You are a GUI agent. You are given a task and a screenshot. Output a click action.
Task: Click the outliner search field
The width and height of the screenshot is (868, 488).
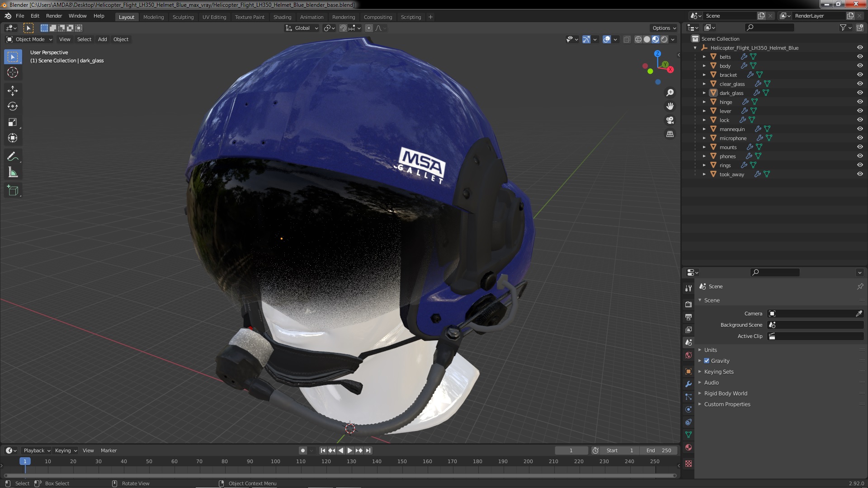tap(769, 28)
